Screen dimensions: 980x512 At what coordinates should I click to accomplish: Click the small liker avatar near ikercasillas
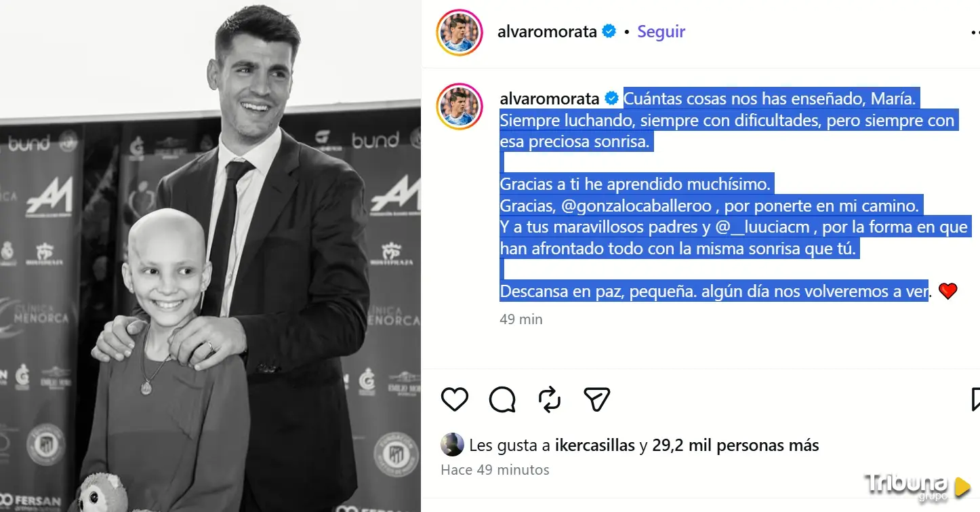point(452,445)
